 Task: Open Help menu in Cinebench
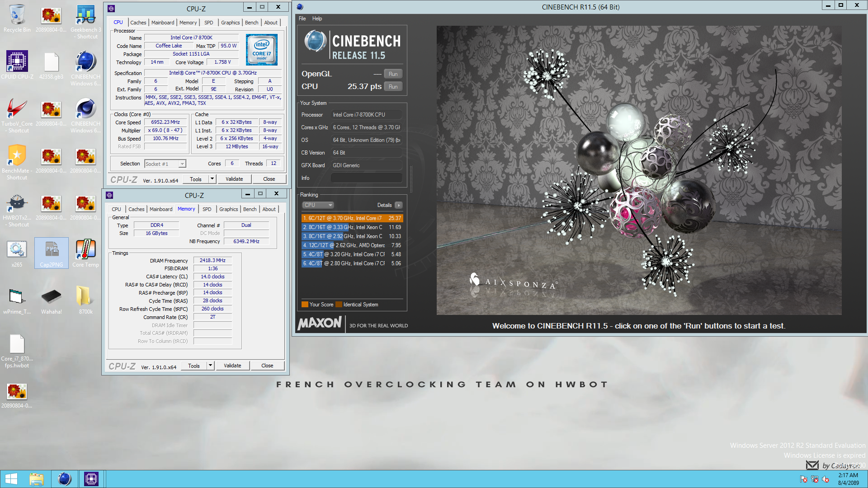click(x=317, y=19)
